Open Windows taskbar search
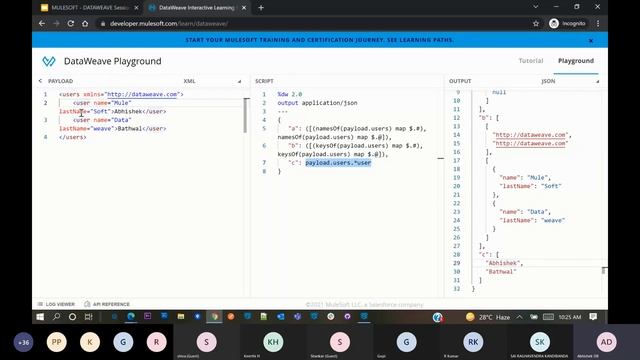This screenshot has width=640, height=360. click(x=56, y=317)
